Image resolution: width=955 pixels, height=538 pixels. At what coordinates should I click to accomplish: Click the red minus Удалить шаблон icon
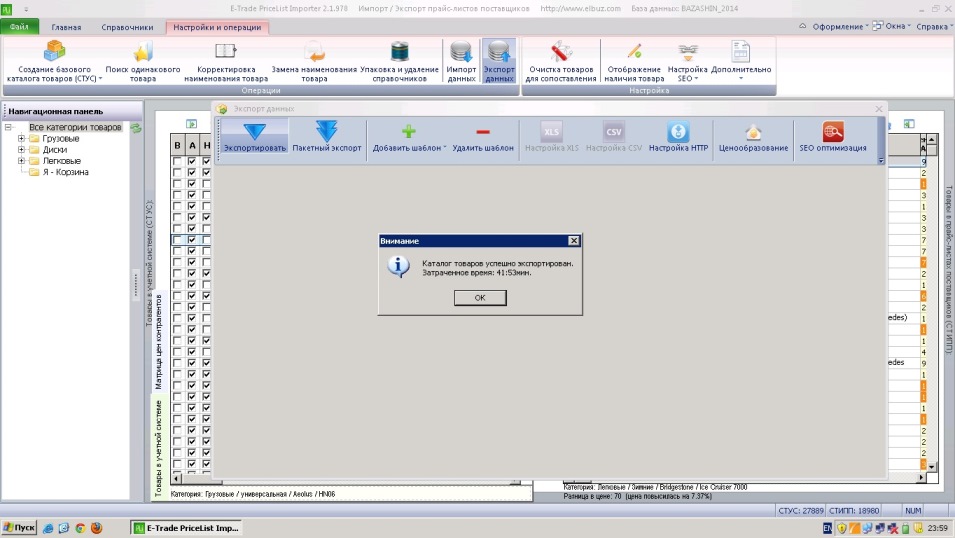(483, 132)
